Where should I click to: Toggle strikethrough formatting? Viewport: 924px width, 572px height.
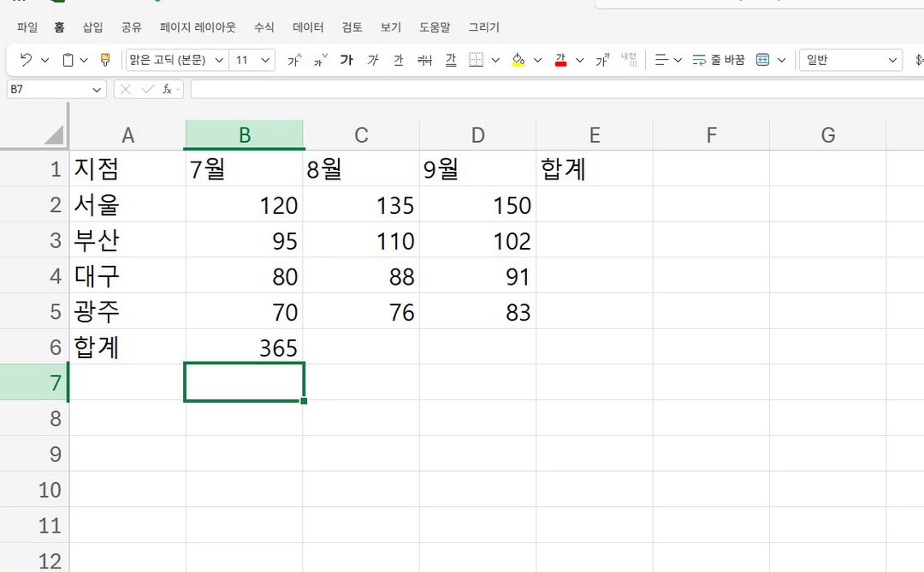[x=424, y=60]
